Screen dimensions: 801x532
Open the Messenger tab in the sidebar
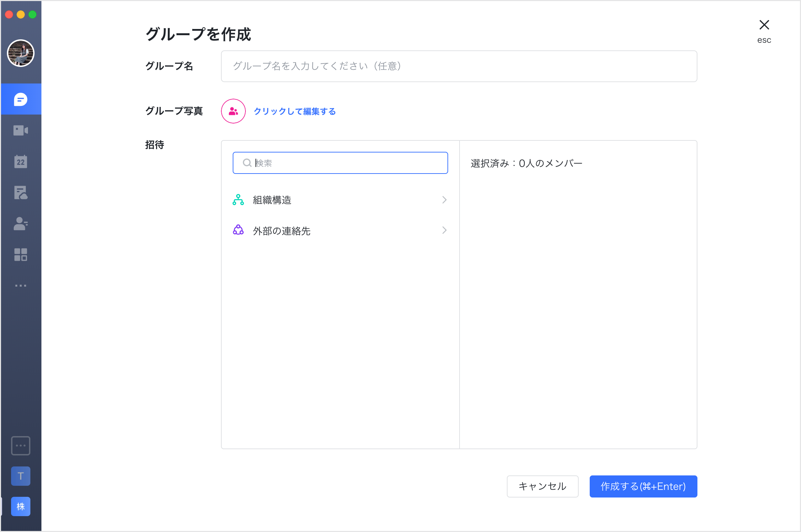point(21,99)
